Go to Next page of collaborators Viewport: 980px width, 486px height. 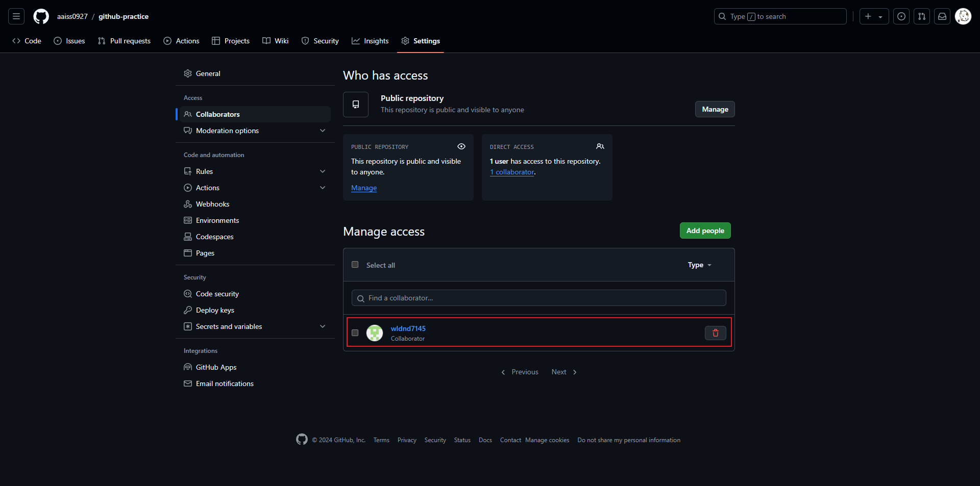pyautogui.click(x=564, y=372)
